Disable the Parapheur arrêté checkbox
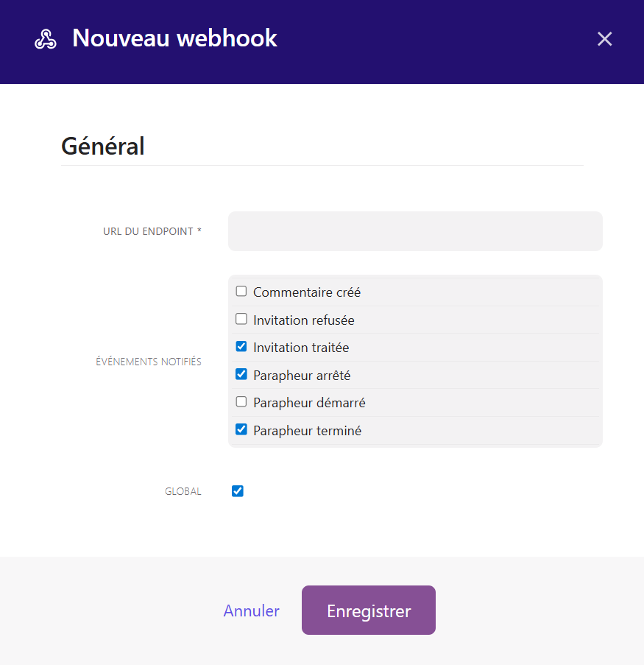The width and height of the screenshot is (644, 665). pyautogui.click(x=241, y=374)
